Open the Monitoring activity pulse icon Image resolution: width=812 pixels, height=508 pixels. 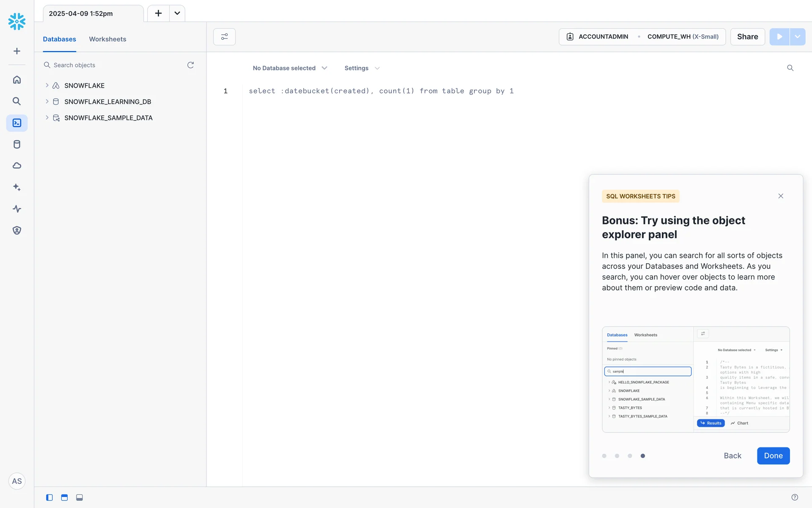pyautogui.click(x=17, y=209)
